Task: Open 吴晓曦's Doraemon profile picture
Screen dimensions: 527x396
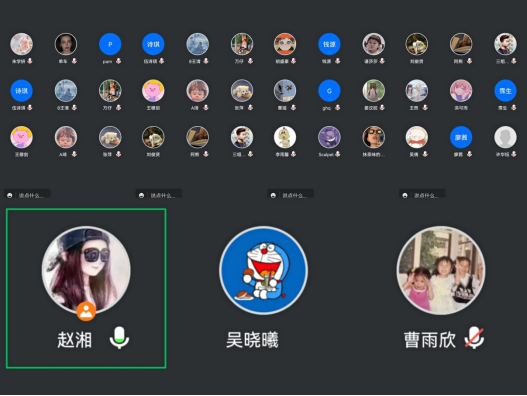Action: tap(264, 270)
